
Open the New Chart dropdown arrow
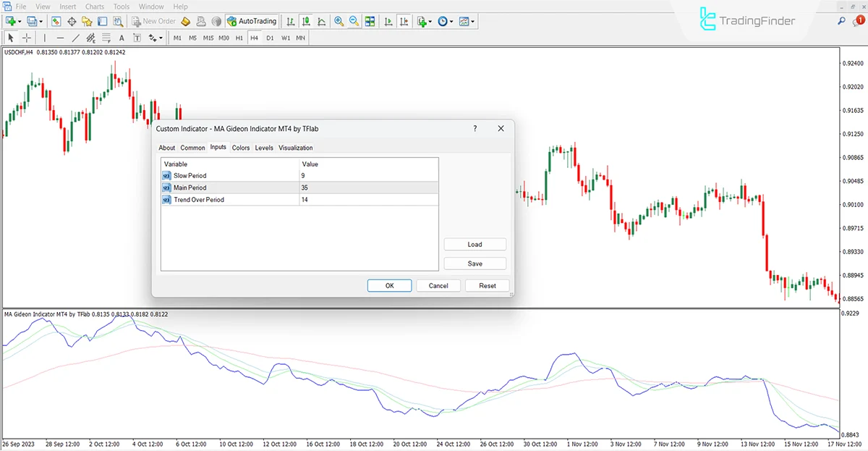pos(20,21)
